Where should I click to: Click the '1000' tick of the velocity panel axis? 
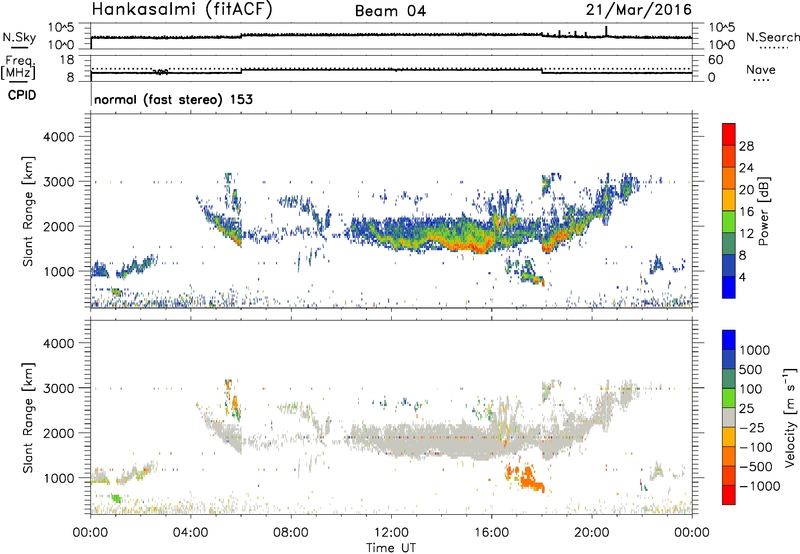click(58, 478)
